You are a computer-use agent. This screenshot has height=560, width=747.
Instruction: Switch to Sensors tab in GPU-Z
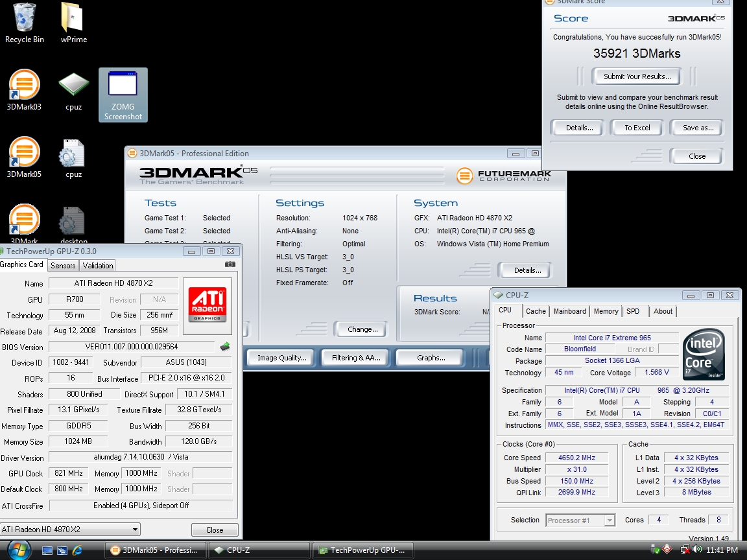click(x=63, y=265)
